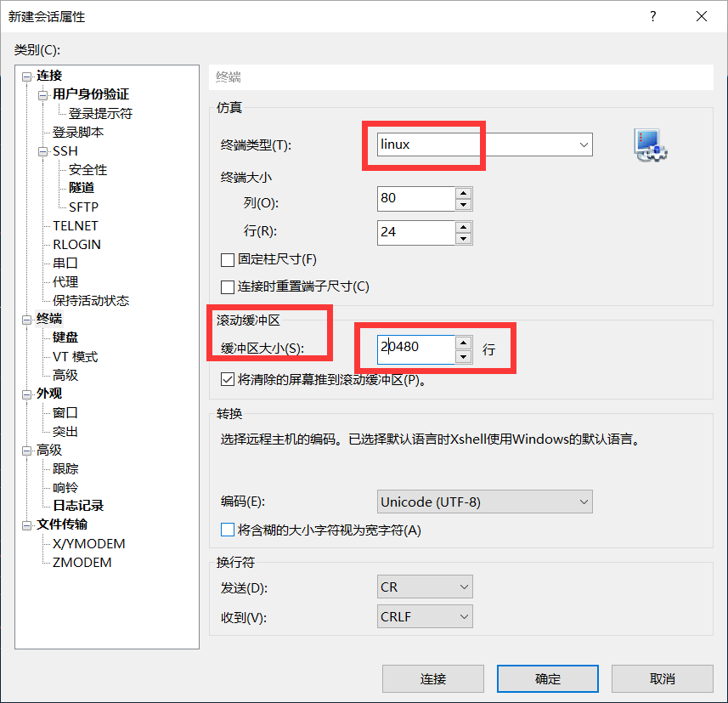
Task: Select 用户身份验证 in the tree
Action: [91, 94]
